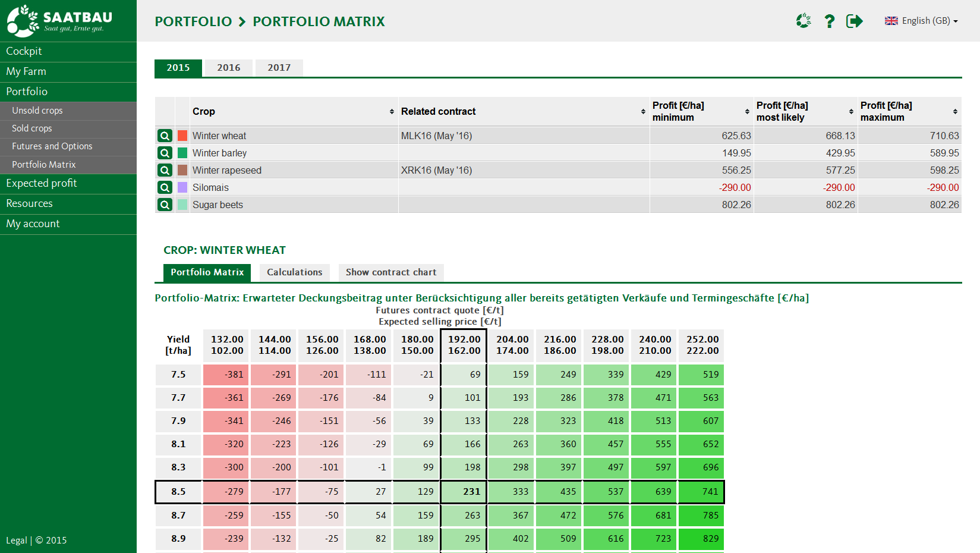Switch to the 2016 year tab
The height and width of the screenshot is (553, 980).
point(229,68)
